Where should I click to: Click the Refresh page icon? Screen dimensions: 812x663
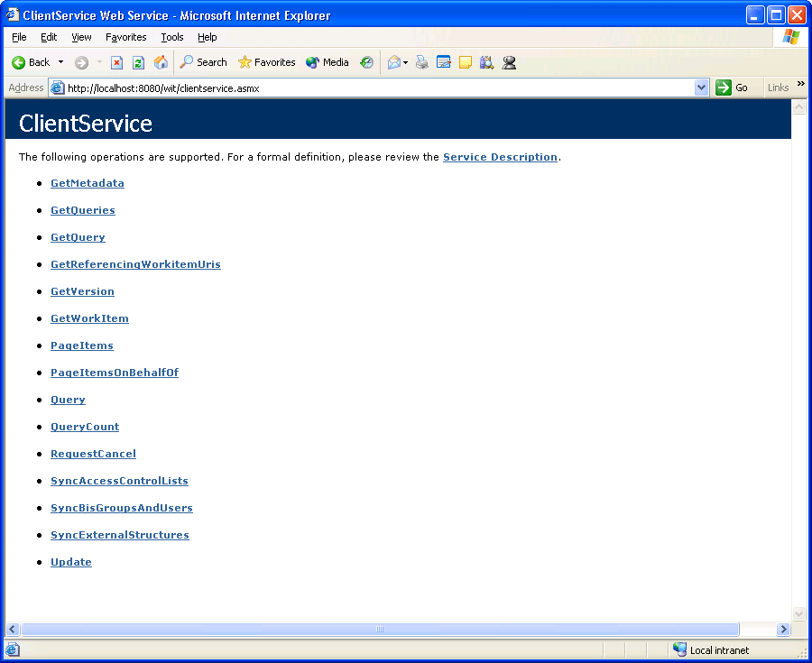click(x=138, y=62)
